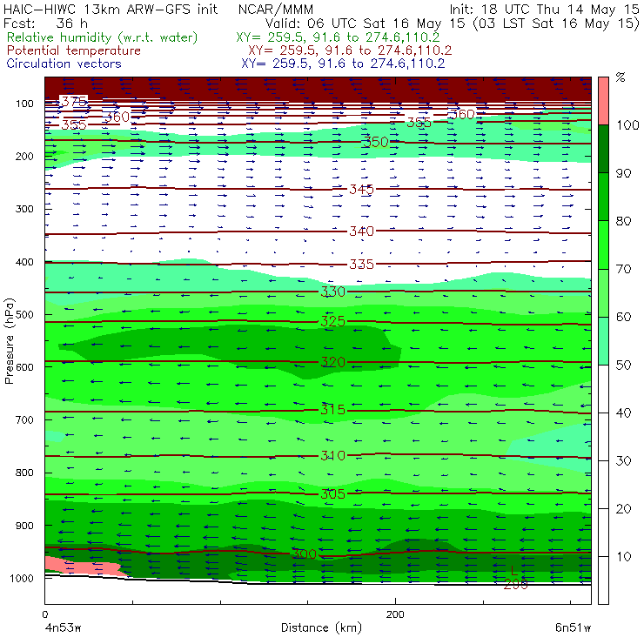
Task: Select the blue XY coordinates line
Action: point(343,64)
